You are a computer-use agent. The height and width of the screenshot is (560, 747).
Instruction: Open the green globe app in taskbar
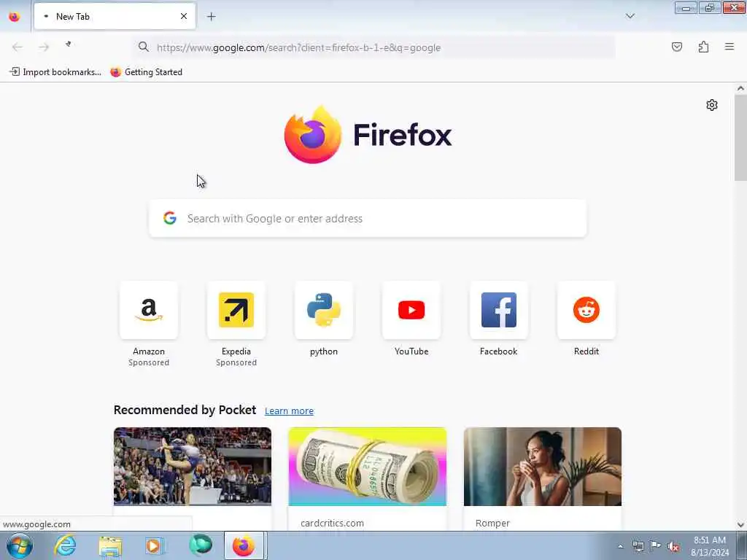tap(201, 545)
